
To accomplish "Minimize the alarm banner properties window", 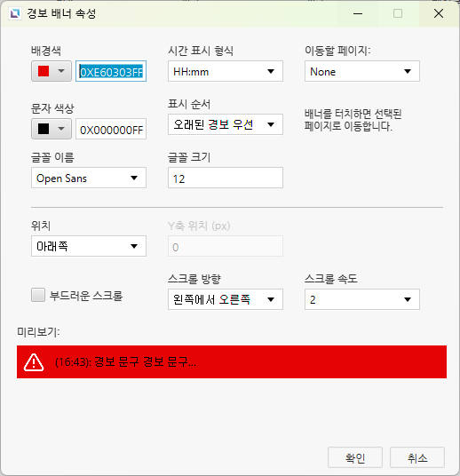I will 358,13.
